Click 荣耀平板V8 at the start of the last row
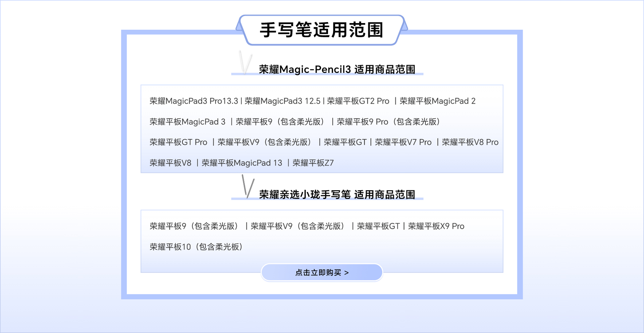 [170, 163]
